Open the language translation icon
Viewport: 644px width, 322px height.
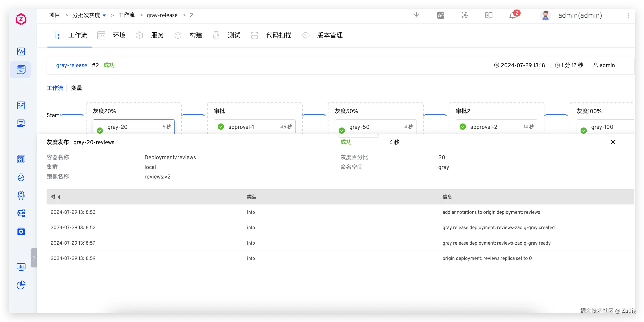coord(440,15)
